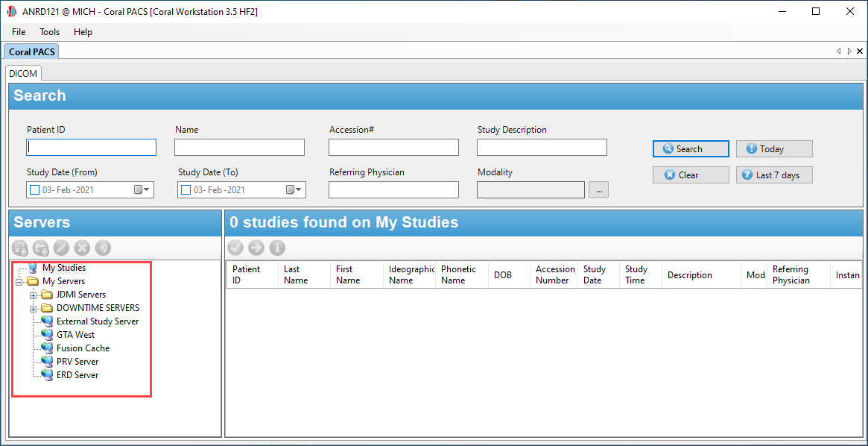Click the edit pencil icon in Servers toolbar
The height and width of the screenshot is (446, 868).
click(62, 248)
